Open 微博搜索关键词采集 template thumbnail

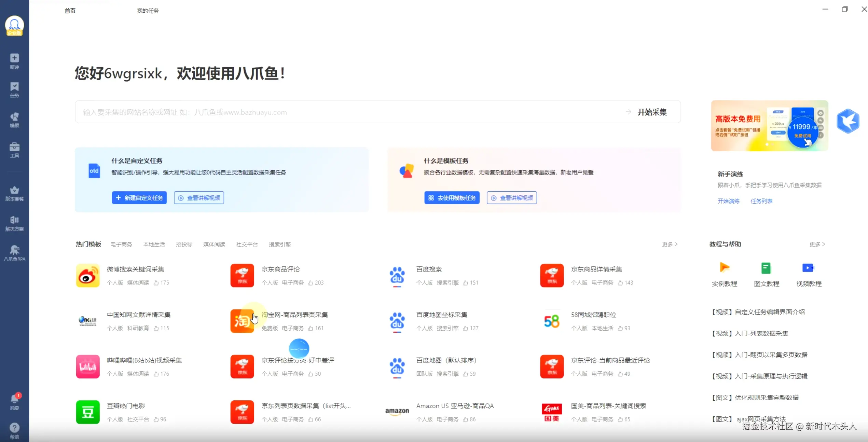[88, 275]
